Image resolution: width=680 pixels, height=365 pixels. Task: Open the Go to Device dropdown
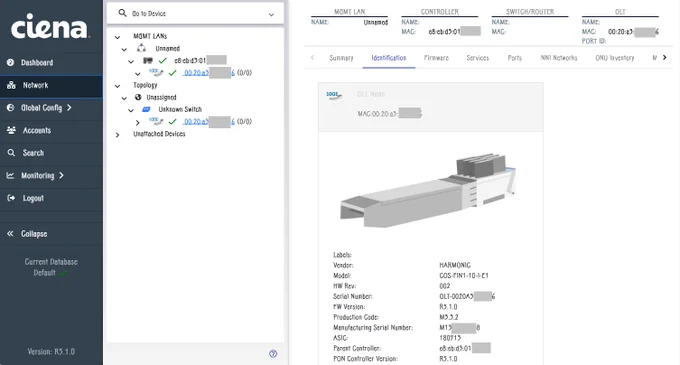[x=271, y=14]
